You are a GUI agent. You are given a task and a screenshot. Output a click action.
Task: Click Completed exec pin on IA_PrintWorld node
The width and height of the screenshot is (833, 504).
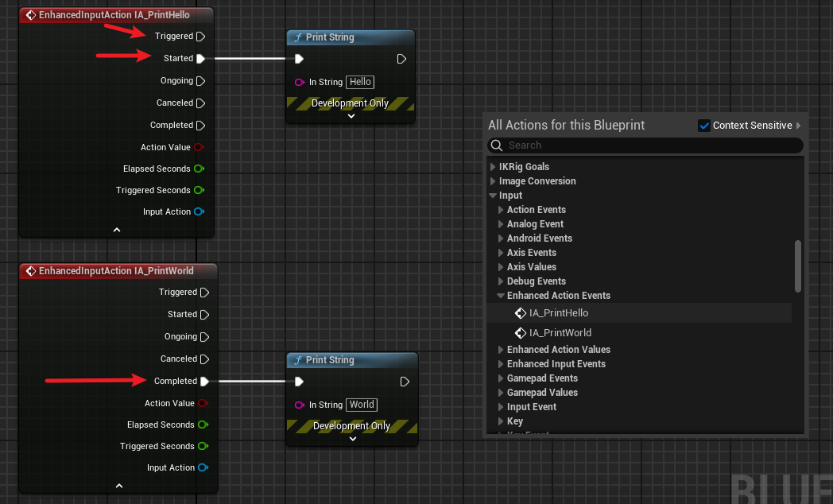(x=204, y=382)
